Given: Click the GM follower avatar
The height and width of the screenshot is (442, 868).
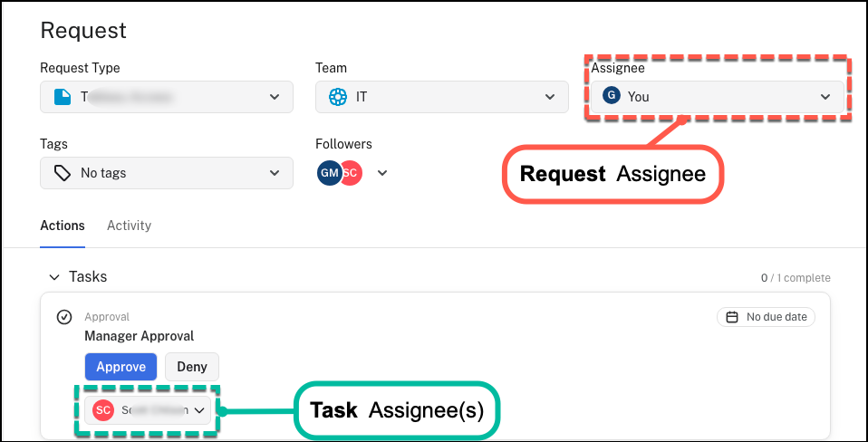Looking at the screenshot, I should pyautogui.click(x=328, y=173).
